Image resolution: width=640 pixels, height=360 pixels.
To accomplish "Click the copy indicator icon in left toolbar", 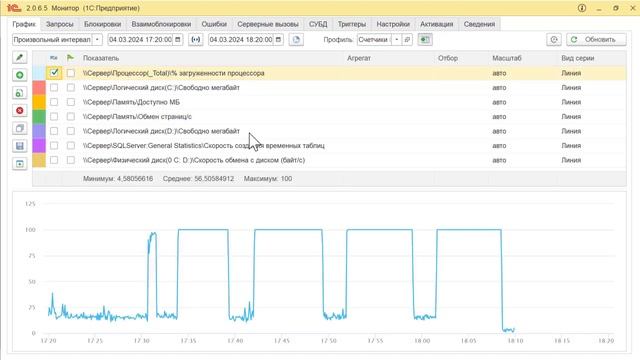I will tap(19, 128).
